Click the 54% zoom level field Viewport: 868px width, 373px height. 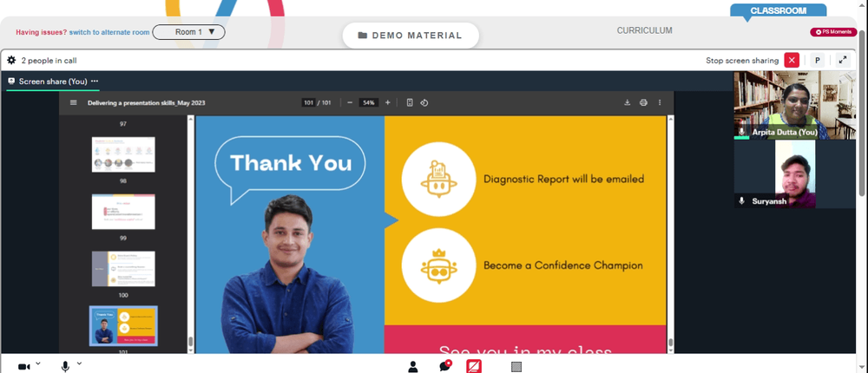click(x=369, y=102)
